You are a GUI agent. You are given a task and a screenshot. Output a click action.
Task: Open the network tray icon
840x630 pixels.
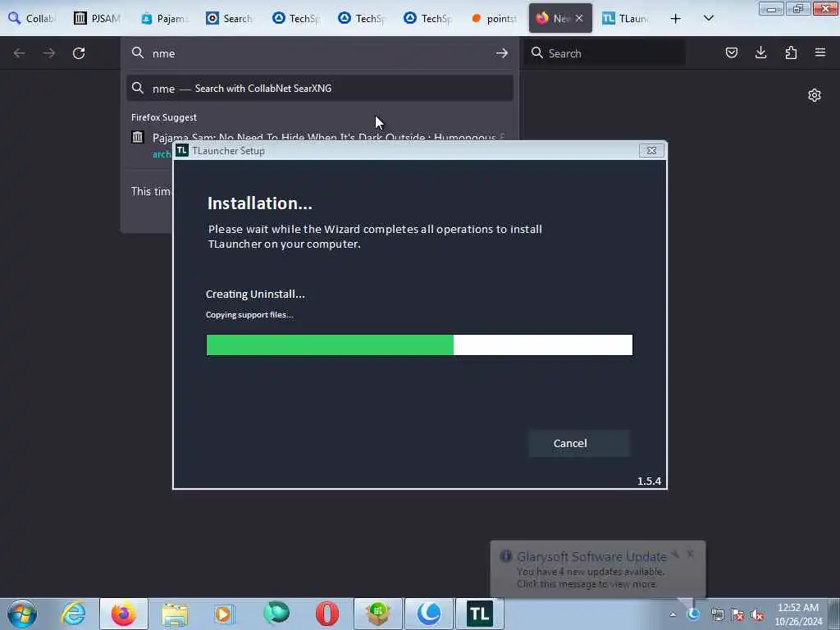click(x=717, y=615)
